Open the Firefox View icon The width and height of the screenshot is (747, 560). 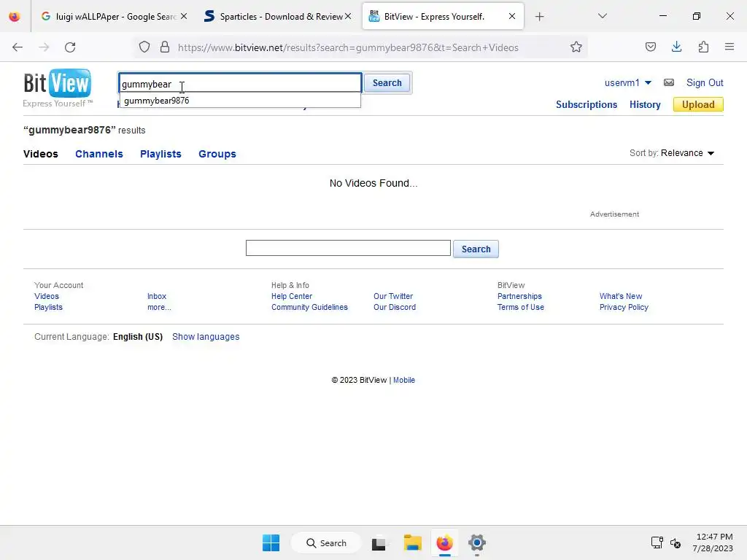(15, 16)
